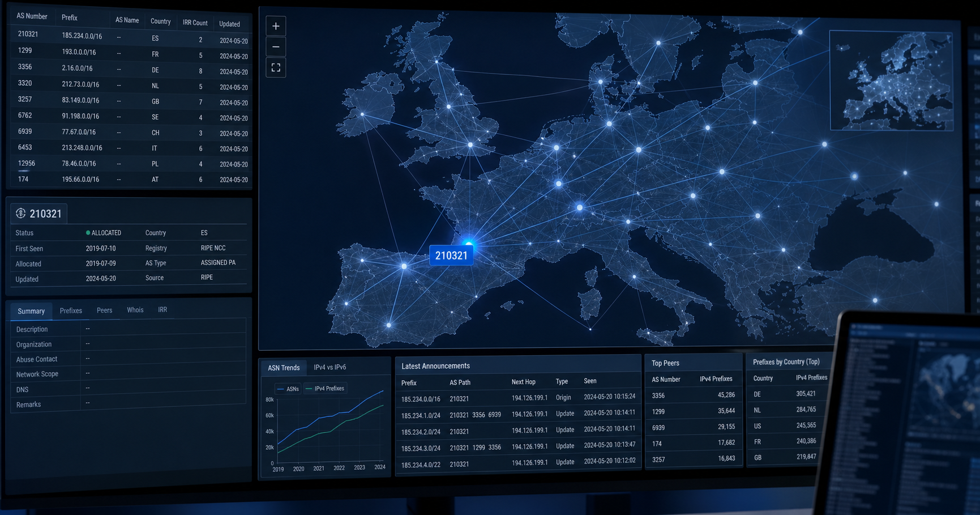The width and height of the screenshot is (980, 515).
Task: Select NL row in Prefixes by Country
Action: (x=788, y=410)
